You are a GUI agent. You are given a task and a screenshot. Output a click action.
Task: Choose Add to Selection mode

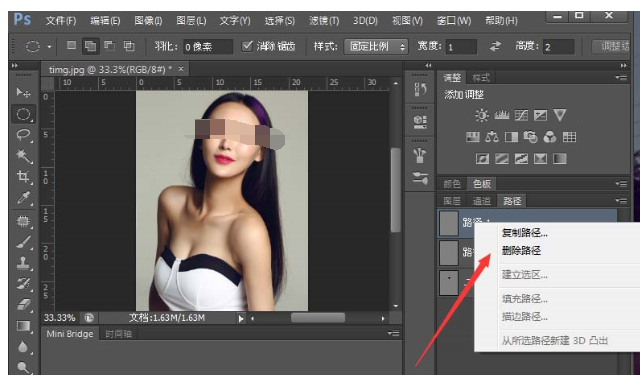click(91, 46)
